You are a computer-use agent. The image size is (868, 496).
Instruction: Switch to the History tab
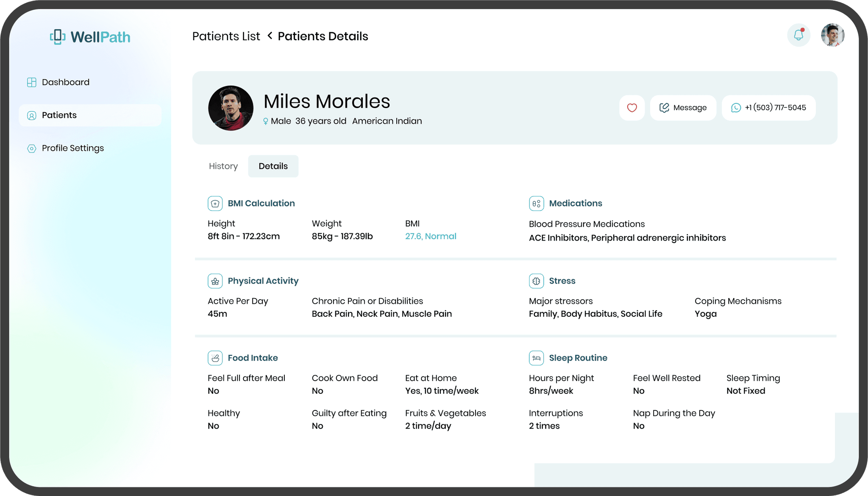(223, 166)
